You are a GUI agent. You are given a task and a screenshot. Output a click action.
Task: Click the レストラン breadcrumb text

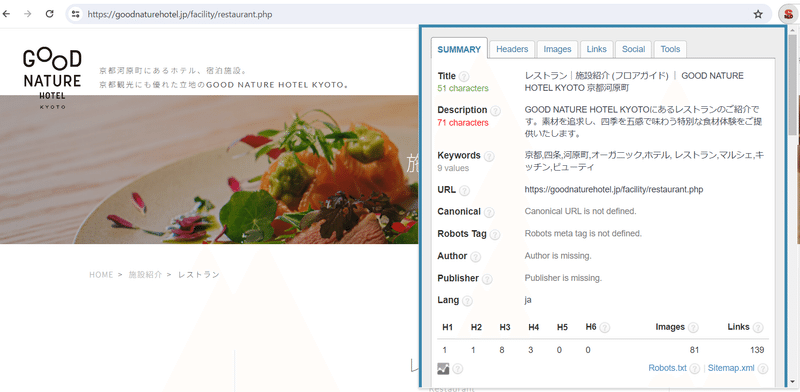point(198,275)
